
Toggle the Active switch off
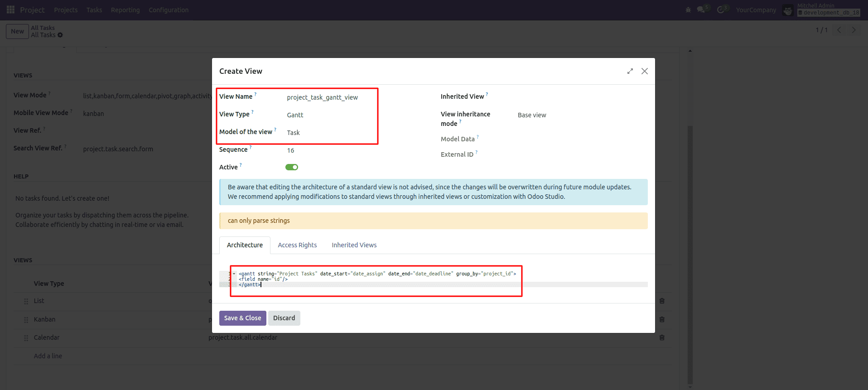292,167
